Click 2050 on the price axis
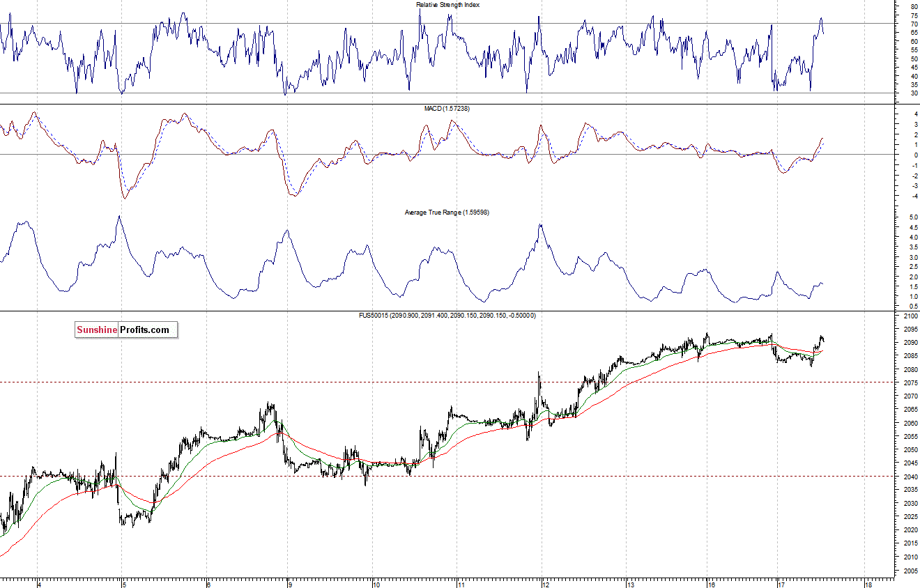The width and height of the screenshot is (920, 588). click(910, 450)
